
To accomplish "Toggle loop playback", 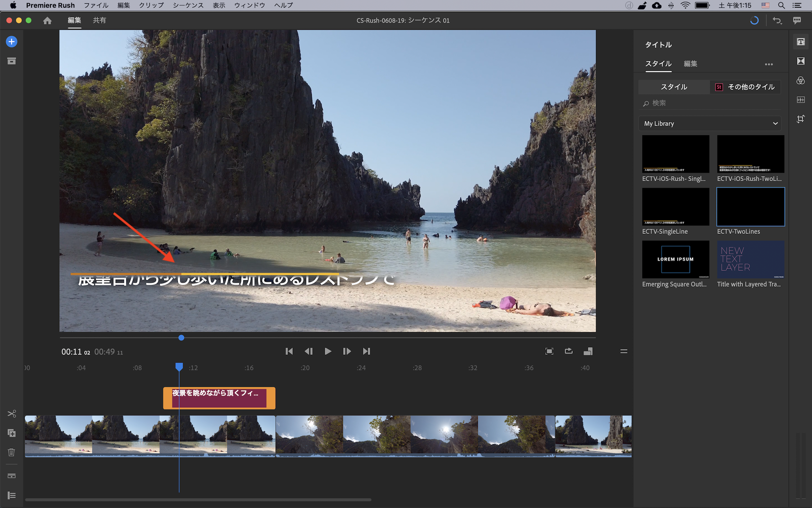I will tap(568, 351).
